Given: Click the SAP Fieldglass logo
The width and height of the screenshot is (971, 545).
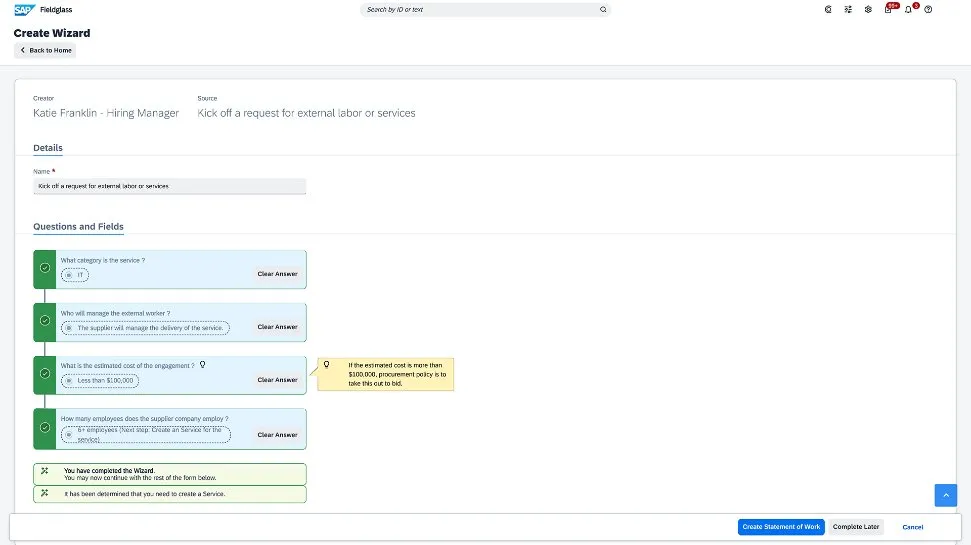Looking at the screenshot, I should [x=24, y=9].
